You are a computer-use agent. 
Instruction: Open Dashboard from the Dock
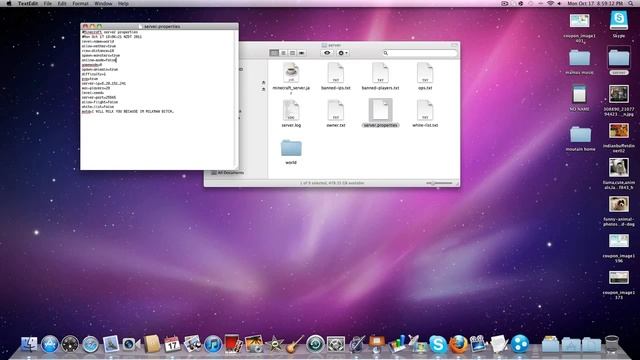tap(70, 344)
